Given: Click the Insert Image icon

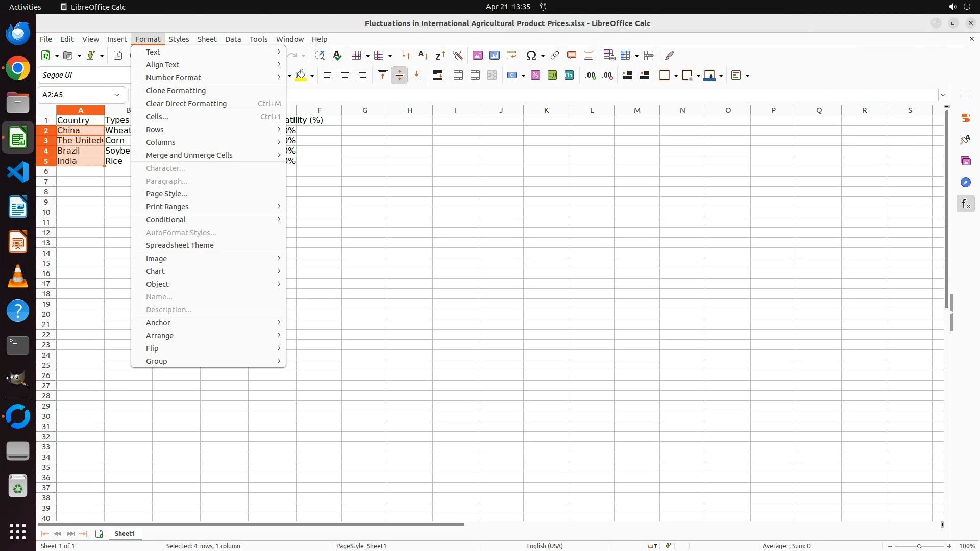Looking at the screenshot, I should click(477, 55).
